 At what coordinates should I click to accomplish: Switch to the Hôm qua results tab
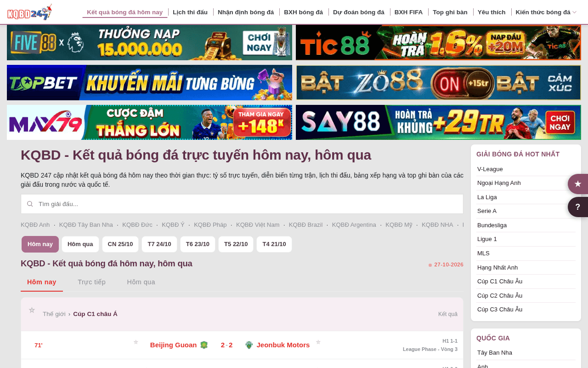[141, 282]
